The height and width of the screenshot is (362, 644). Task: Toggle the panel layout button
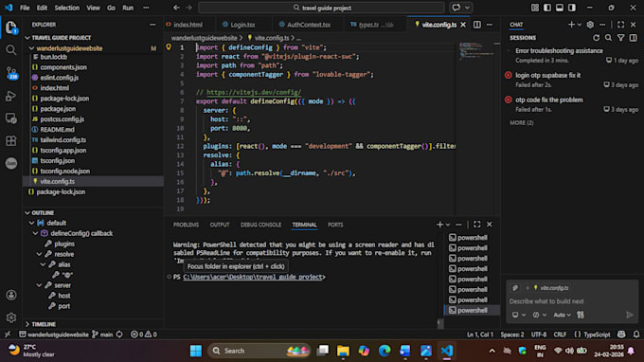click(560, 8)
